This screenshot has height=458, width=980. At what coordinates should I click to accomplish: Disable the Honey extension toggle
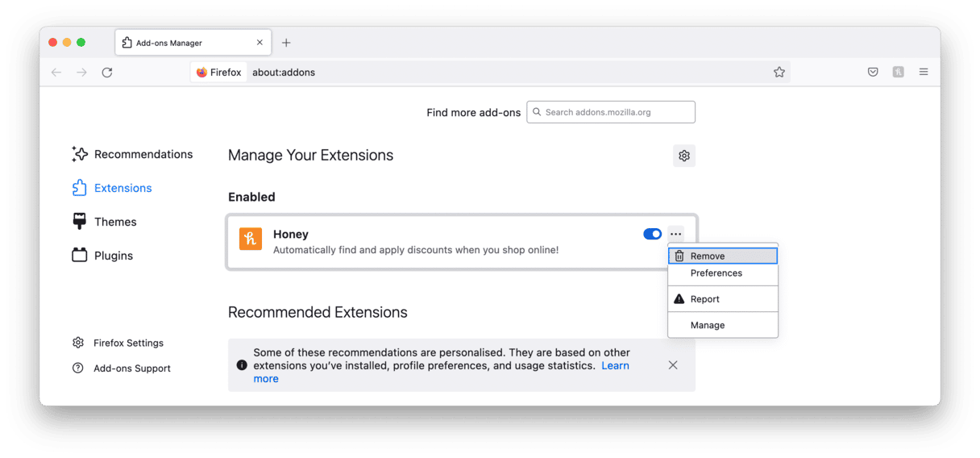pos(653,234)
